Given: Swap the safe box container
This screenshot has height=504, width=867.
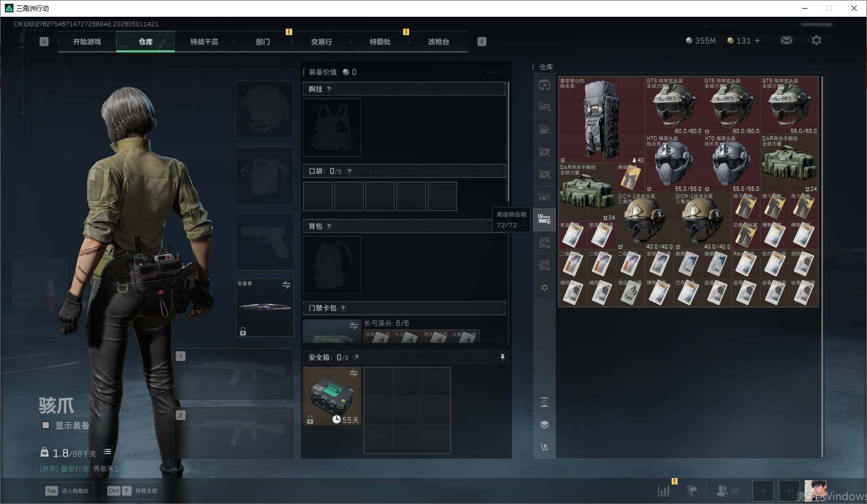Looking at the screenshot, I should [x=353, y=373].
